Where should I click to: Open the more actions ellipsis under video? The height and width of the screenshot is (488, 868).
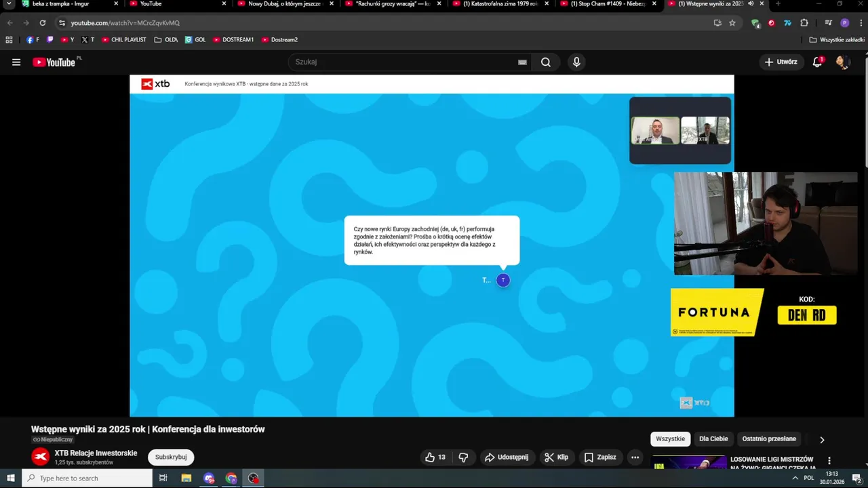point(635,457)
